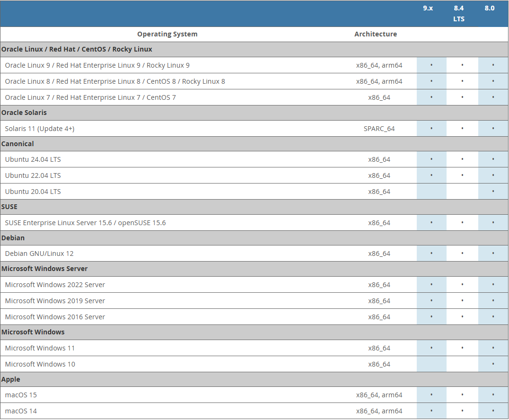Click architecture cell for Oracle Linux 9 row
Viewport: 509px width, 420px height.
pyautogui.click(x=379, y=65)
